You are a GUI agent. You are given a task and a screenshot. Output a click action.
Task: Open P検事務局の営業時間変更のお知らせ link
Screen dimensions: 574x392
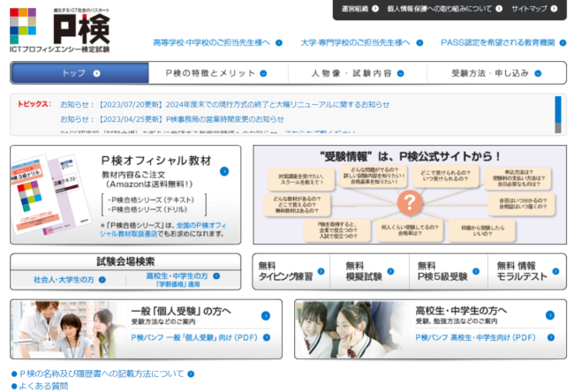tap(172, 119)
